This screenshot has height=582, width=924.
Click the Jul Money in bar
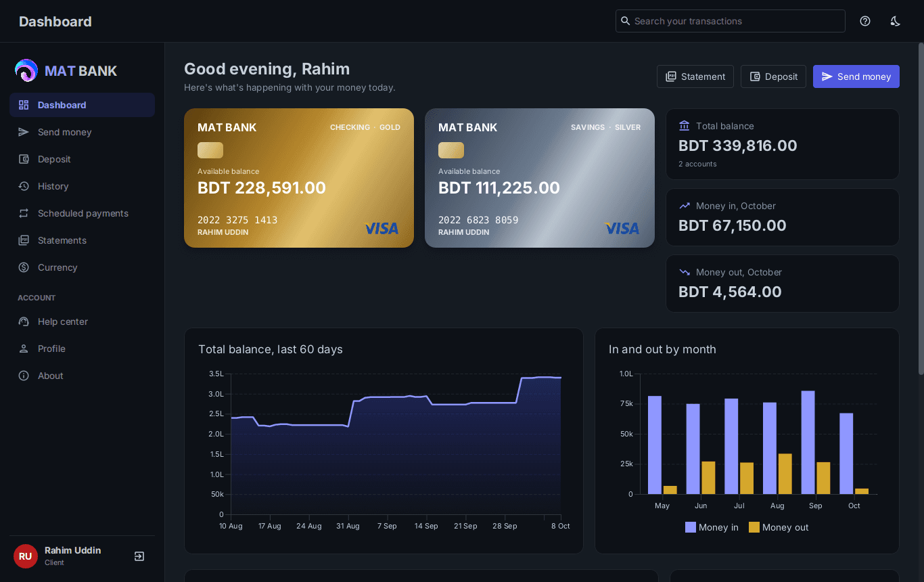click(731, 446)
